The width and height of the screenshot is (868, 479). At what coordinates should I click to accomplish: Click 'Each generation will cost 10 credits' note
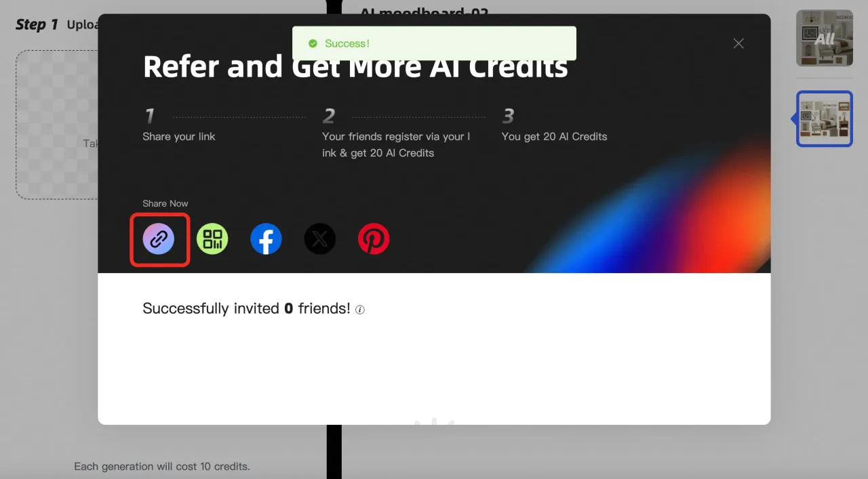pos(162,466)
